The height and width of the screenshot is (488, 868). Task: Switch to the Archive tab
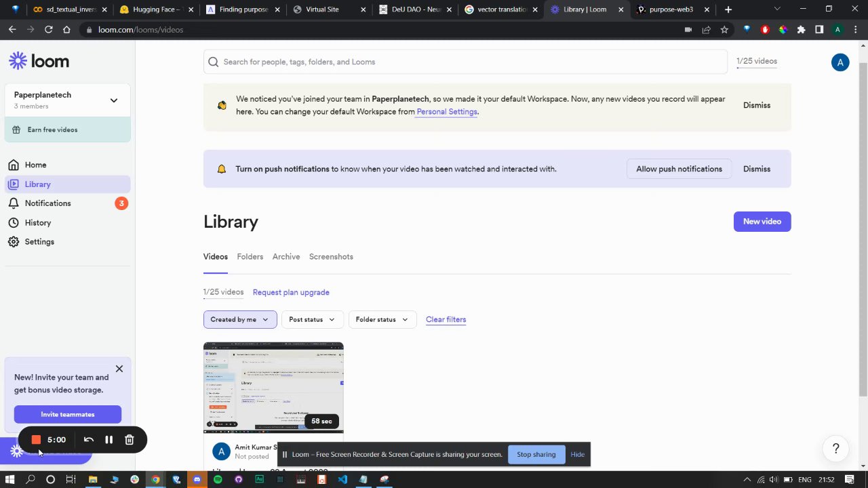click(286, 257)
